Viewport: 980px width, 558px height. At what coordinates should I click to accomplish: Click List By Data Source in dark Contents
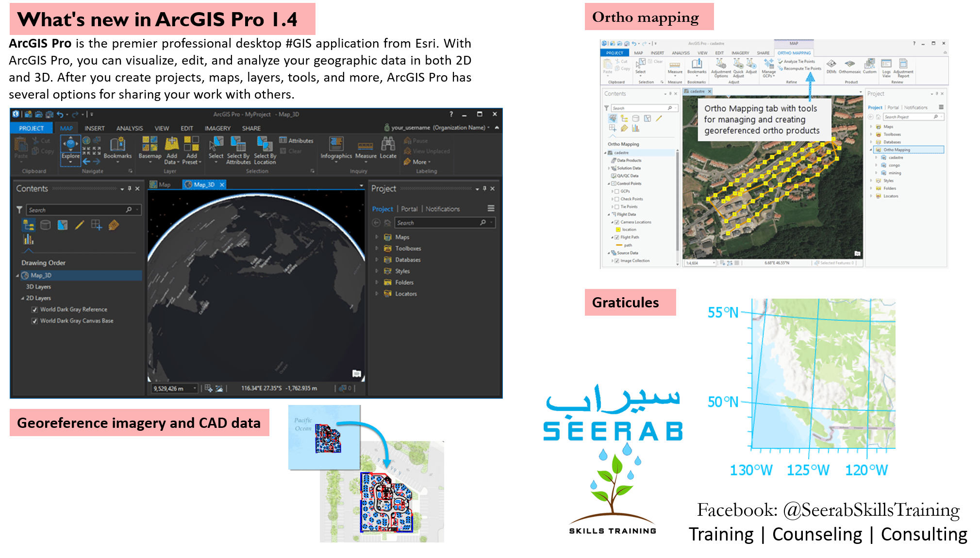point(45,225)
